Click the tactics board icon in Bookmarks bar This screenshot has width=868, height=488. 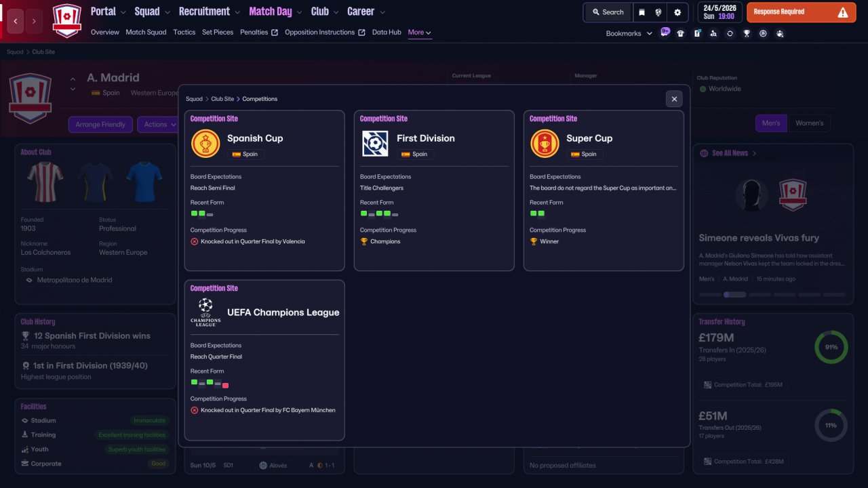click(697, 33)
